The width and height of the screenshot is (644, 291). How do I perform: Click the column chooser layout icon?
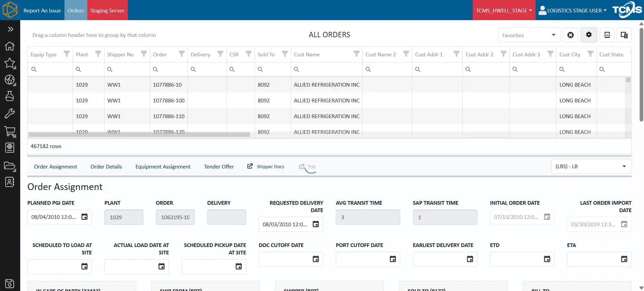click(624, 35)
